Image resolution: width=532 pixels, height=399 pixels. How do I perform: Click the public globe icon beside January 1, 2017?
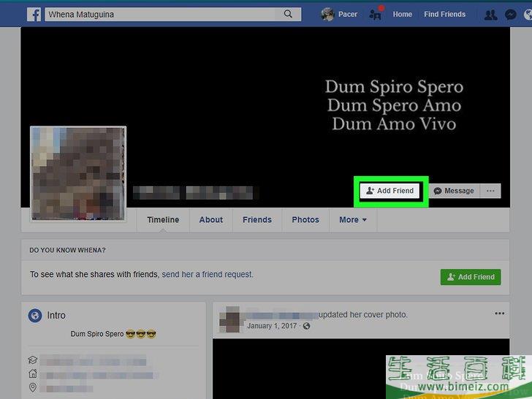tap(306, 326)
